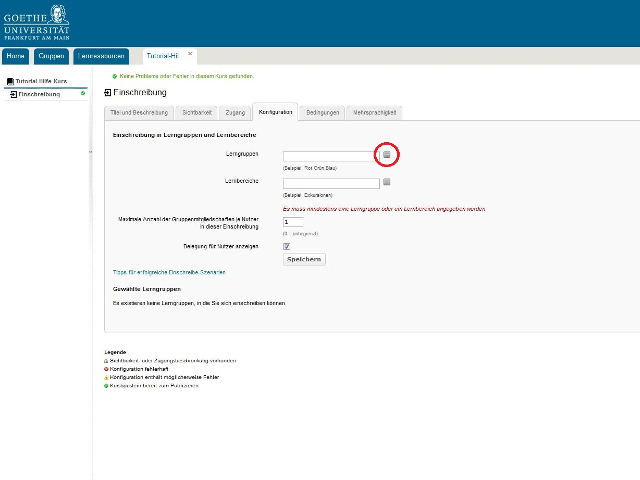Screen dimensions: 640x480
Task: Select the Zugang tab
Action: point(235,112)
